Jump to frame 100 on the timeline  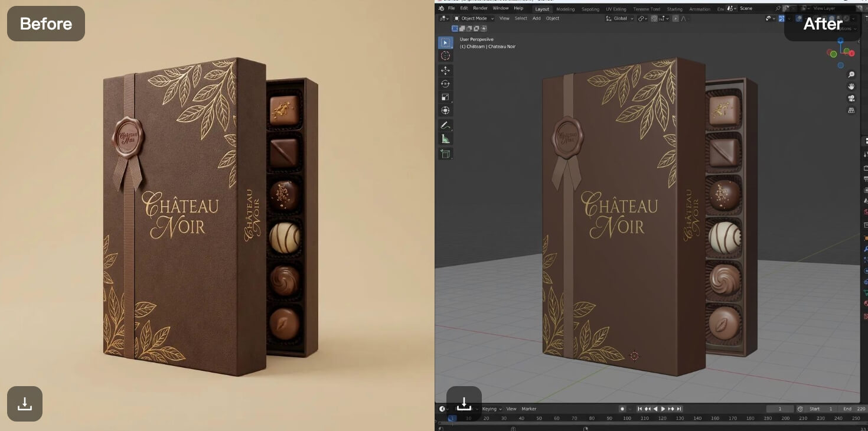point(625,418)
